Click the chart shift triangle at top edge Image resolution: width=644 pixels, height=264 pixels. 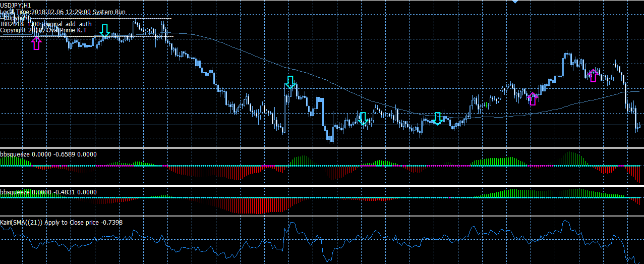click(x=514, y=2)
